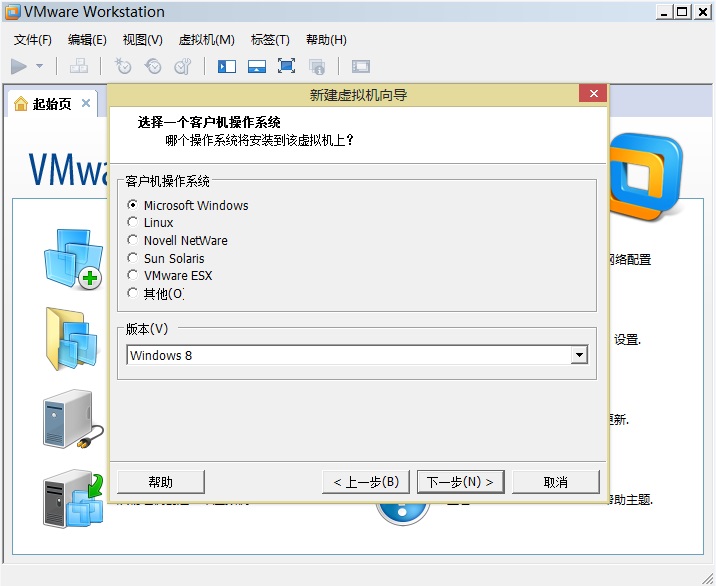The image size is (716, 586).
Task: Select the Linux radio button
Action: point(132,222)
